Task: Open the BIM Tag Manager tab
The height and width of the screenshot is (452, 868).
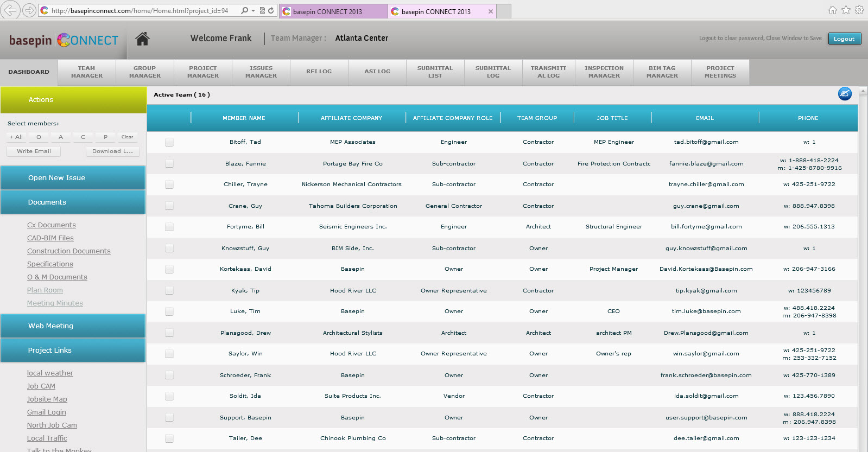Action: (x=662, y=72)
